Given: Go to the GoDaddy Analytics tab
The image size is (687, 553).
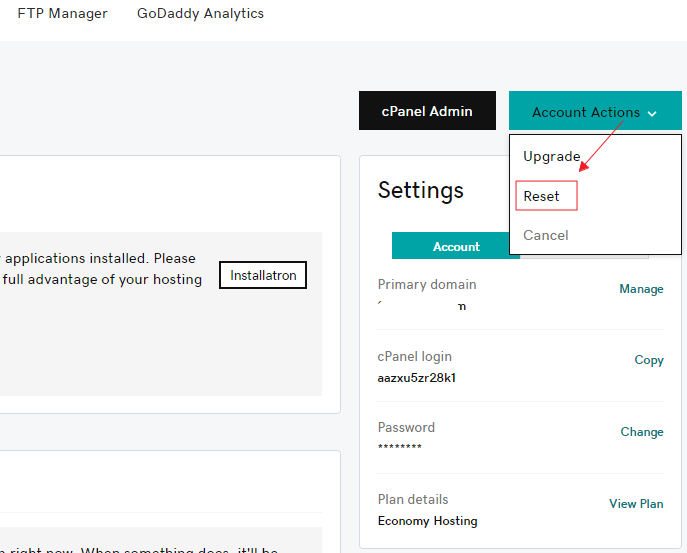Looking at the screenshot, I should [200, 14].
